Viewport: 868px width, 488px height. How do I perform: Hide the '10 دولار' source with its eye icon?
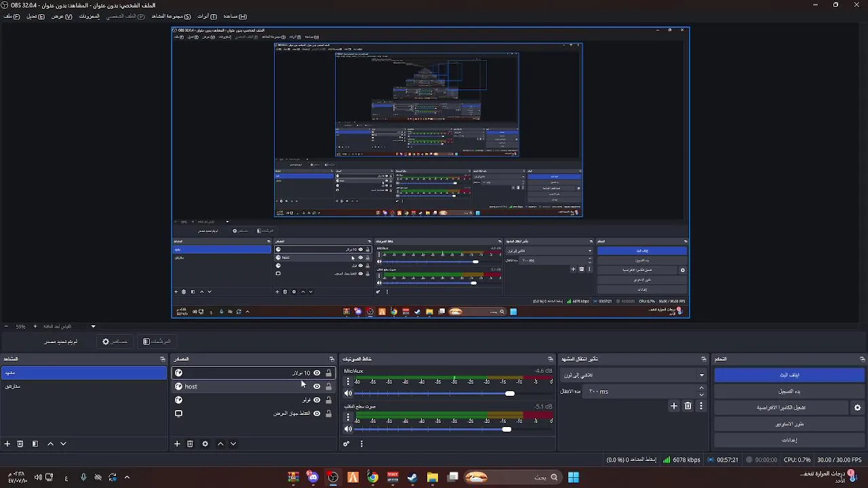tap(317, 373)
